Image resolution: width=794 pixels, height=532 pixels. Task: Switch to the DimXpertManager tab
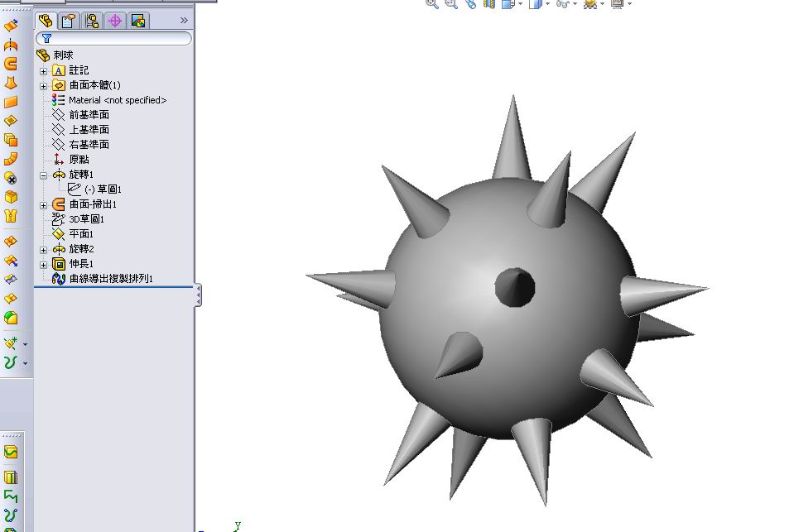[115, 21]
